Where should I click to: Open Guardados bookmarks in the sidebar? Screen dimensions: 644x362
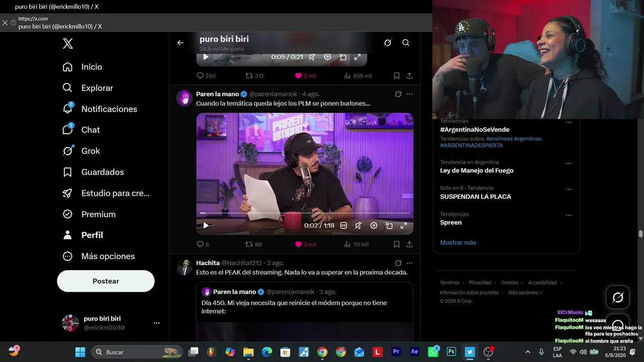pyautogui.click(x=93, y=172)
